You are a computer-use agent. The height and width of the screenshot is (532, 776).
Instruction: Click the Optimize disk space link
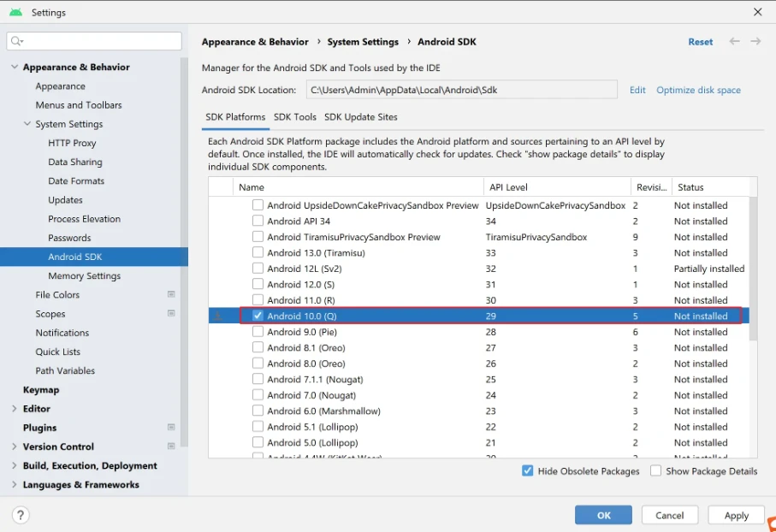click(x=698, y=90)
